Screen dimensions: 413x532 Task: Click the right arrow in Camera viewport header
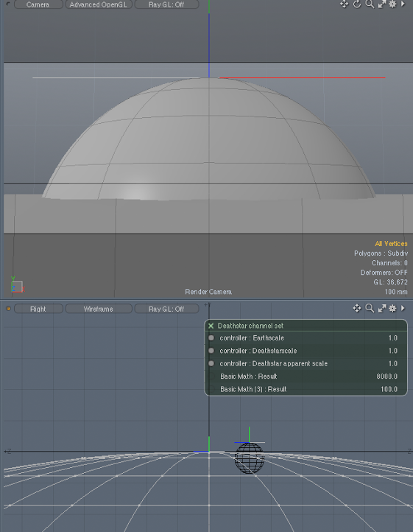[403, 4]
